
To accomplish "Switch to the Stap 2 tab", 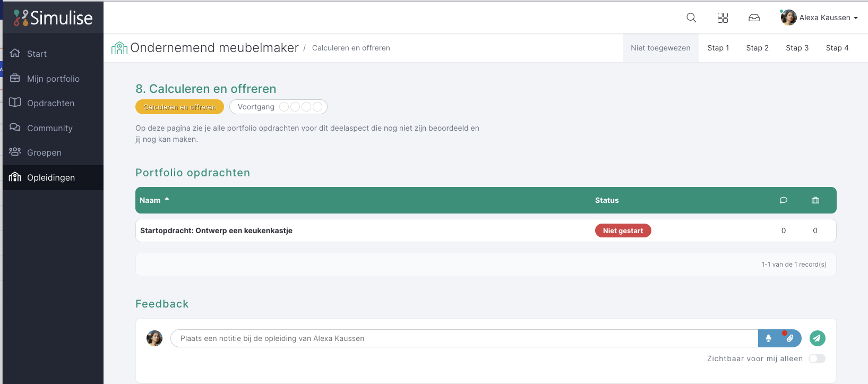I will point(758,48).
